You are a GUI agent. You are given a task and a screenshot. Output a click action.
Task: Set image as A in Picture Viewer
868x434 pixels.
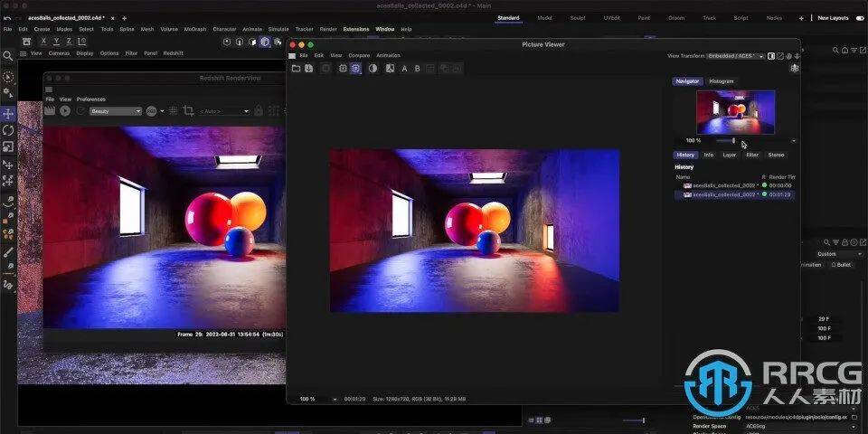(x=404, y=68)
